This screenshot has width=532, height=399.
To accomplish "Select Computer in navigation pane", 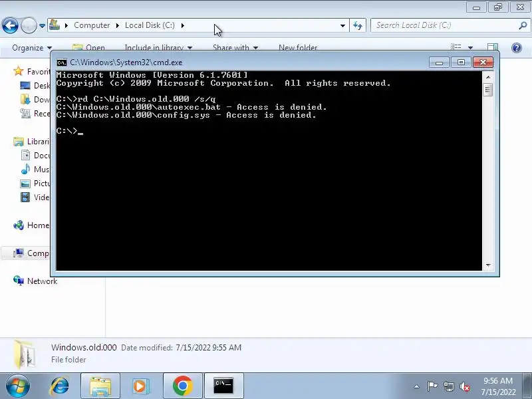I will (x=31, y=253).
